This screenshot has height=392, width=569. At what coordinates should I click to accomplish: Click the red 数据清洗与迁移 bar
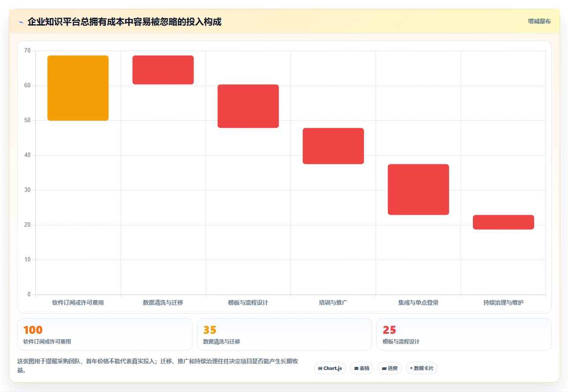tap(163, 70)
